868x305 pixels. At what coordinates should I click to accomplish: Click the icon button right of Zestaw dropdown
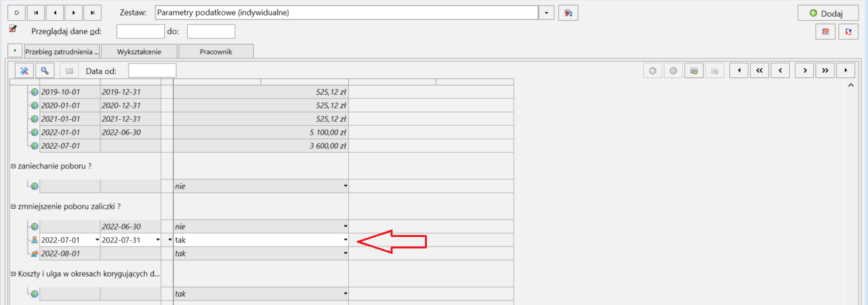tap(569, 13)
